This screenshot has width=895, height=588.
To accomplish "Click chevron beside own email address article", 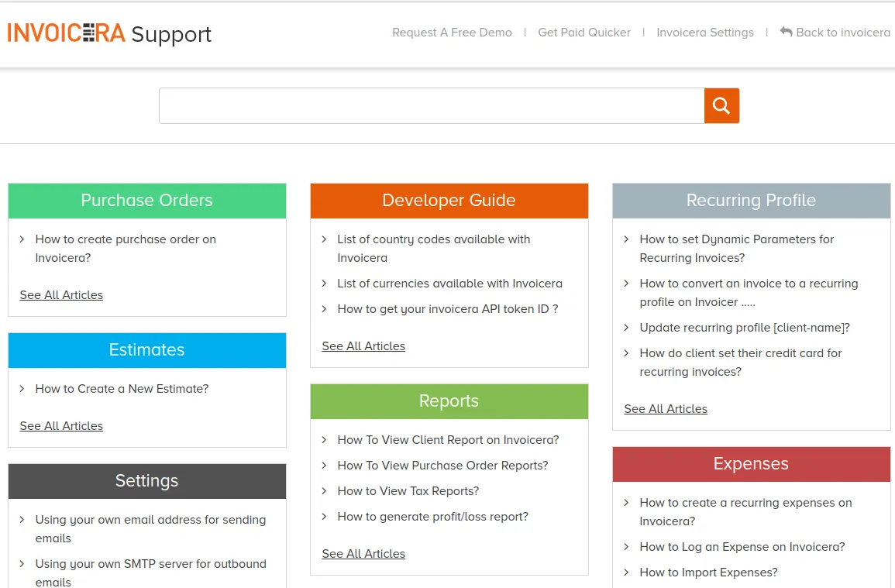I will click(x=22, y=520).
